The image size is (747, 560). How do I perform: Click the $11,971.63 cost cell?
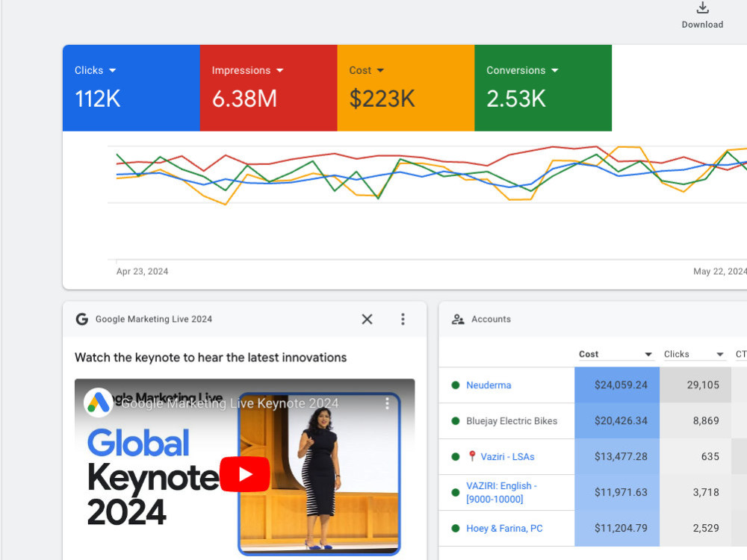pos(617,492)
